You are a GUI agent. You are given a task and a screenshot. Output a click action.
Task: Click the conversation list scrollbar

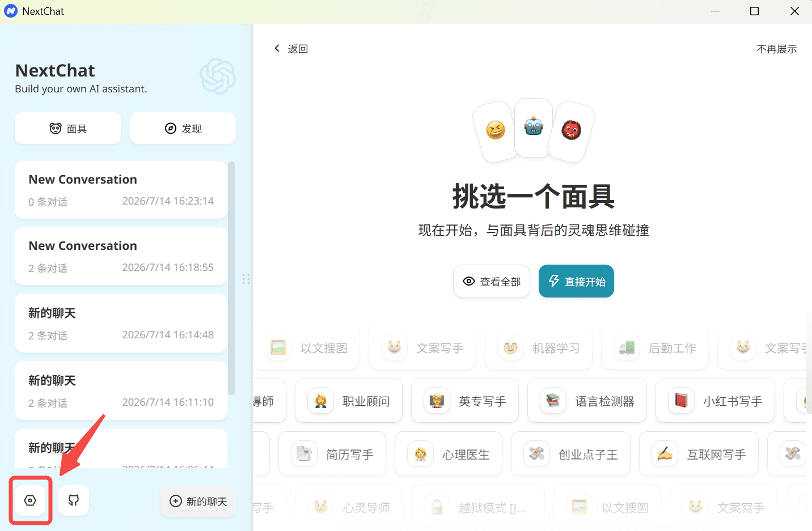click(231, 278)
